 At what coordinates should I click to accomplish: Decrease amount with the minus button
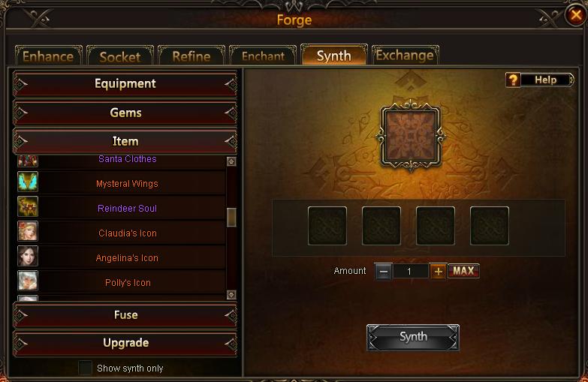pos(383,272)
